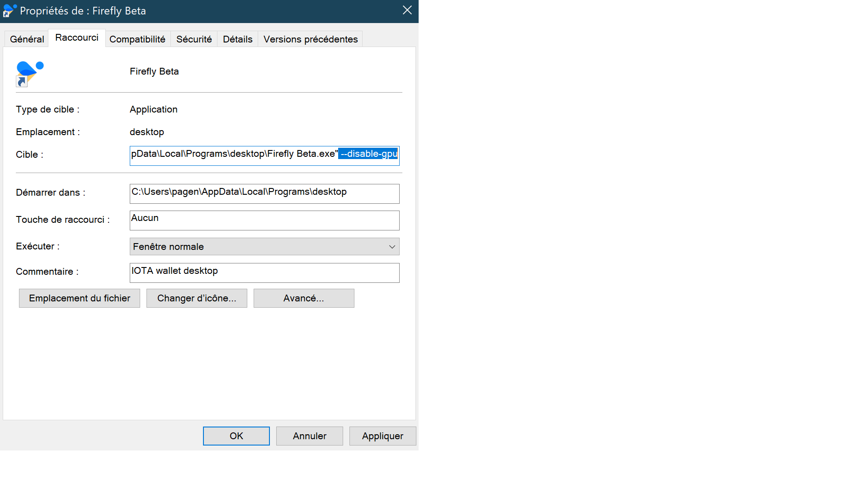Switch to the Détails tab

tap(237, 39)
